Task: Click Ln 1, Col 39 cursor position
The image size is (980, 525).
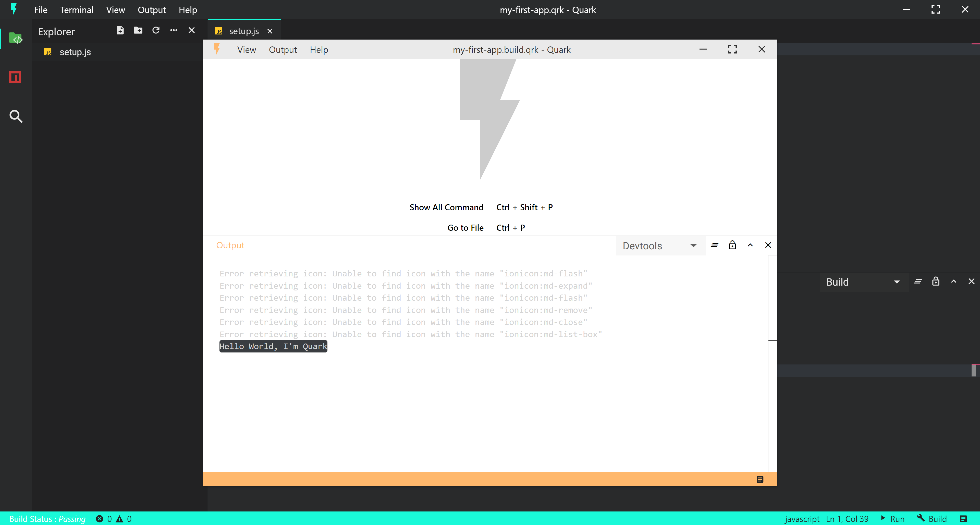Action: point(847,519)
